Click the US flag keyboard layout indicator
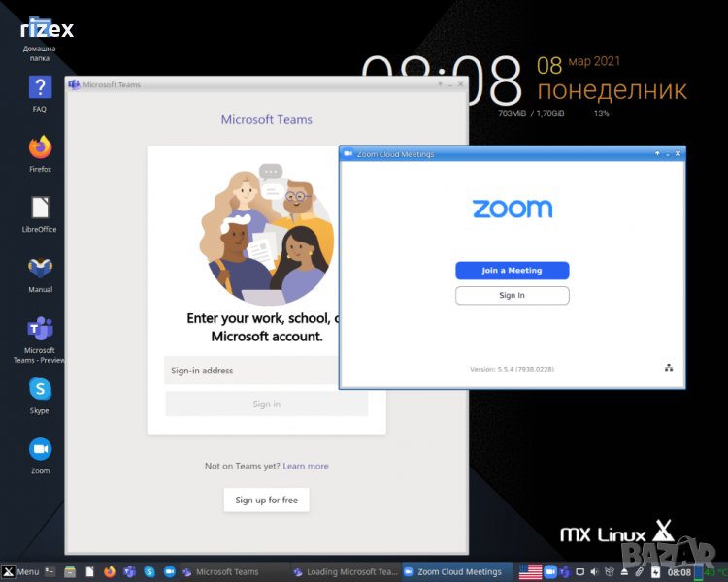This screenshot has height=582, width=728. click(530, 572)
